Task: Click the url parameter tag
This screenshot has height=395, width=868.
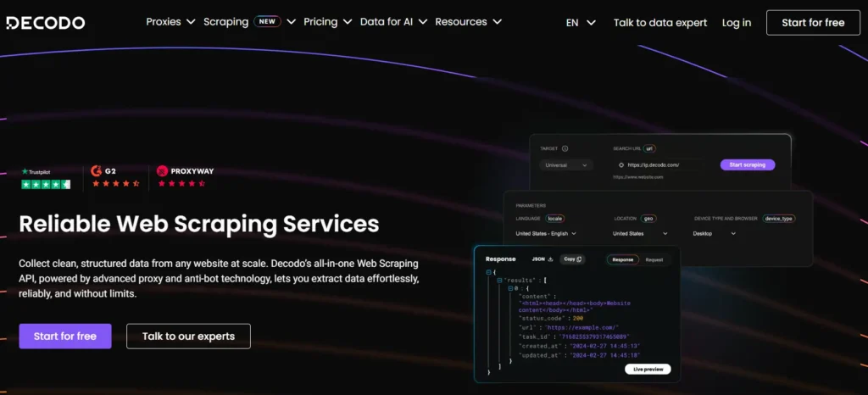Action: [x=650, y=149]
